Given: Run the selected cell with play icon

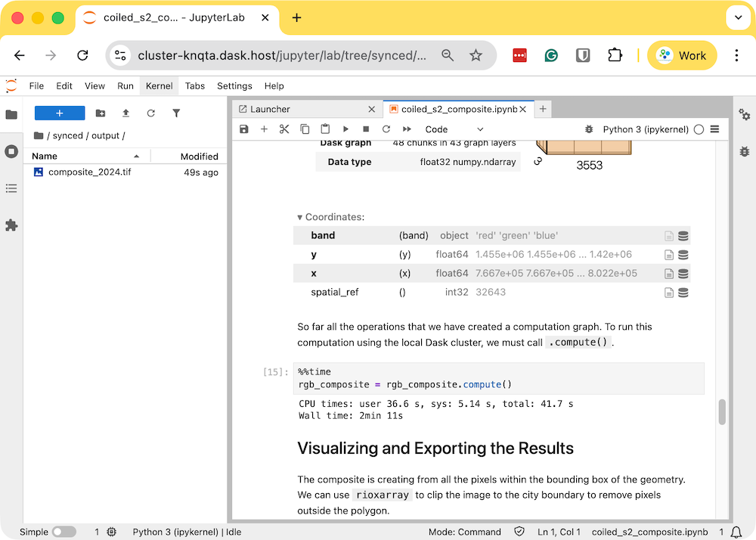Looking at the screenshot, I should (x=345, y=129).
